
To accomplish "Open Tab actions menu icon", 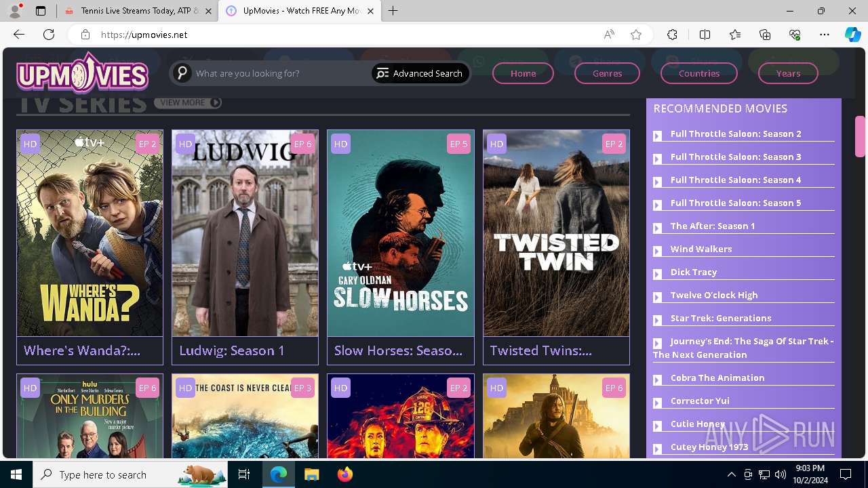I will click(41, 11).
